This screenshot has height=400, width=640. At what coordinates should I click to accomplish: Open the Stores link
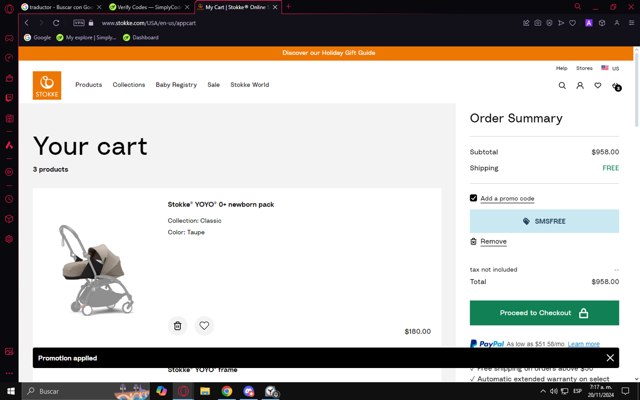click(584, 68)
